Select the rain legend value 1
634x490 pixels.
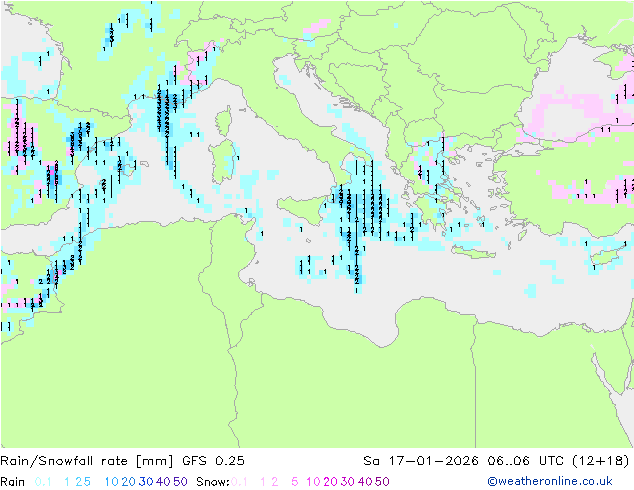[x=67, y=482]
